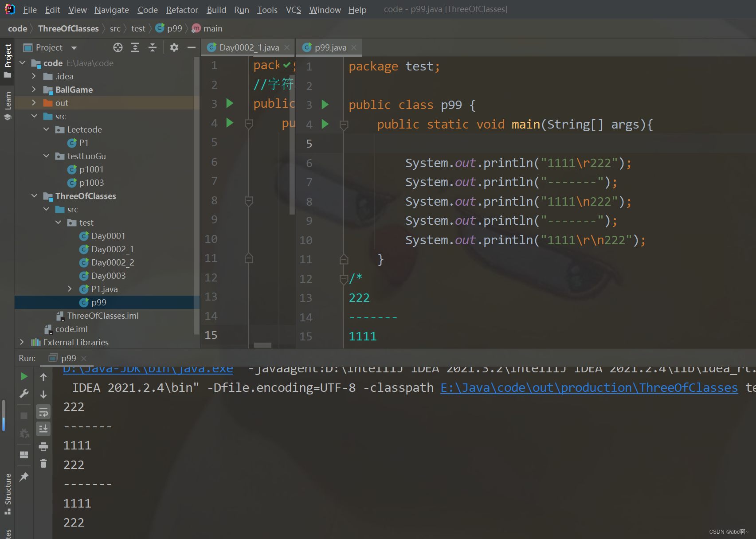The image size is (756, 539).
Task: Select Day0001 in project tree
Action: coord(108,236)
